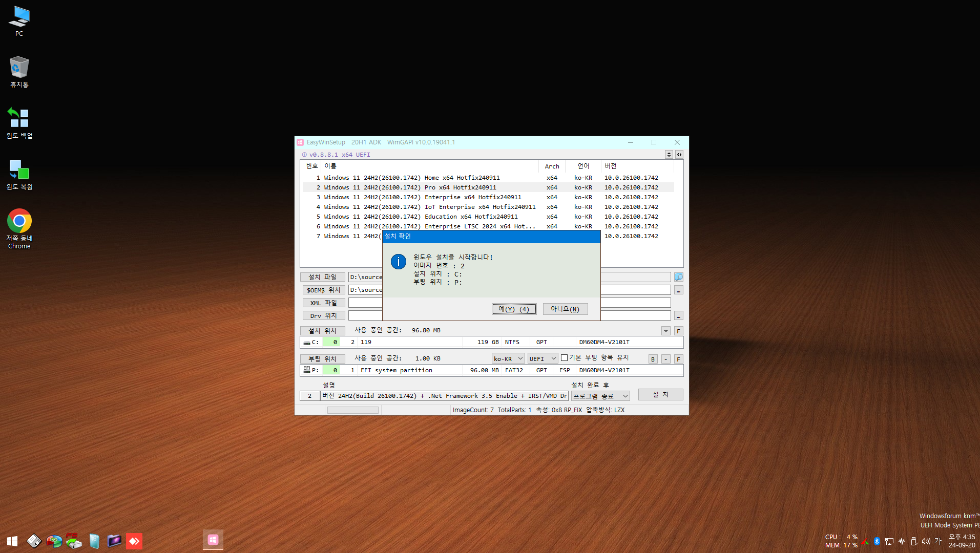Click the 설치 파일 button
This screenshot has height=553, width=980.
322,277
